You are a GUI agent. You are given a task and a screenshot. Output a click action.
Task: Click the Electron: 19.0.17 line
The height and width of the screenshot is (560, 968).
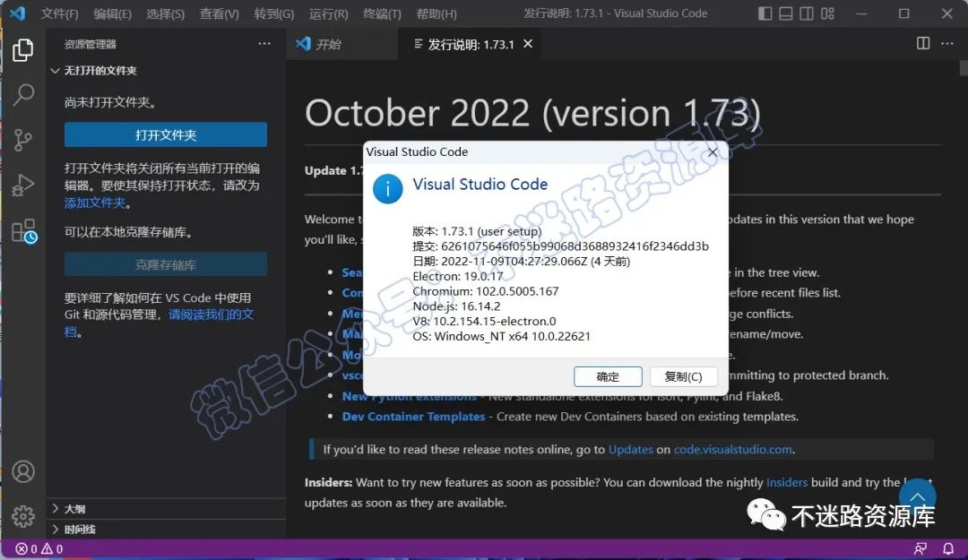[457, 276]
